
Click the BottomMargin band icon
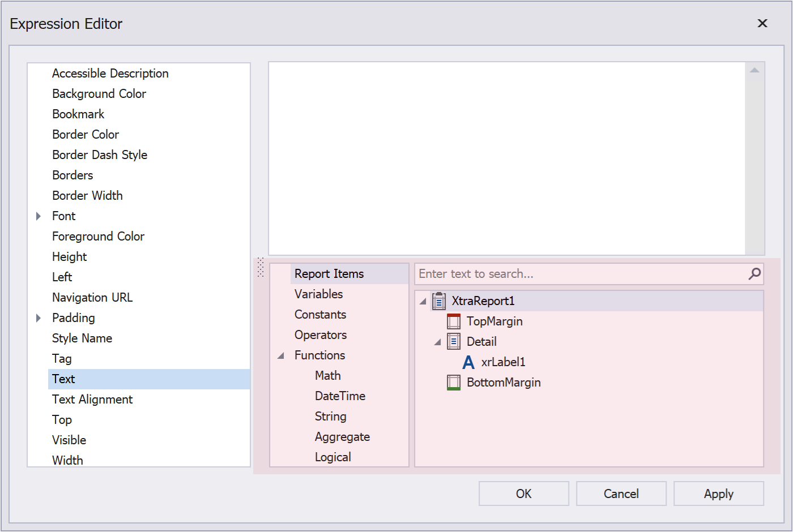453,382
